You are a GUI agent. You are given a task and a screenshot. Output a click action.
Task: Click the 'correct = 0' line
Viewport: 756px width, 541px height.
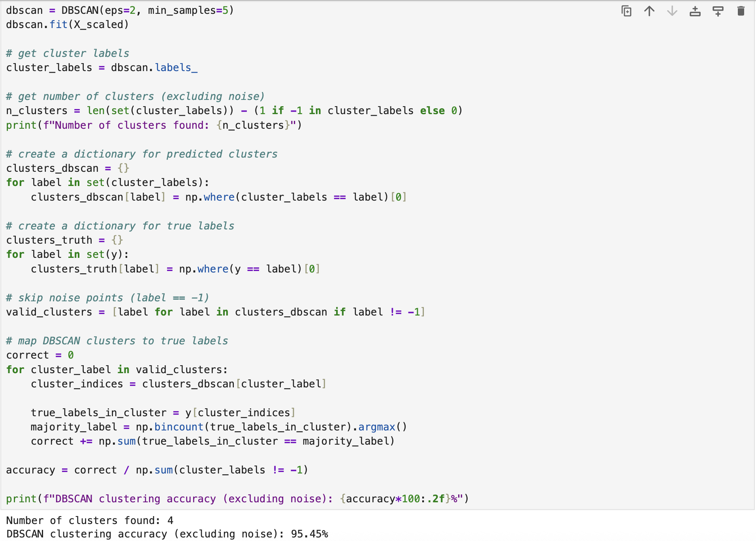(40, 355)
